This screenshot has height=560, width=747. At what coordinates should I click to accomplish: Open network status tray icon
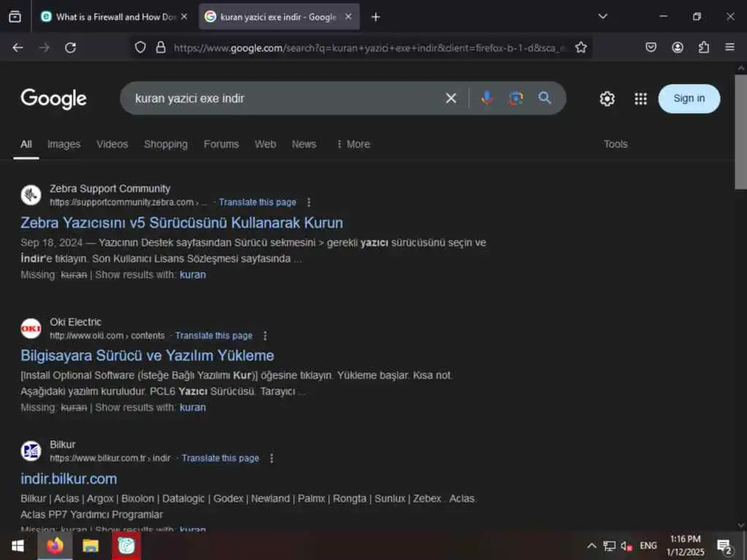click(609, 545)
